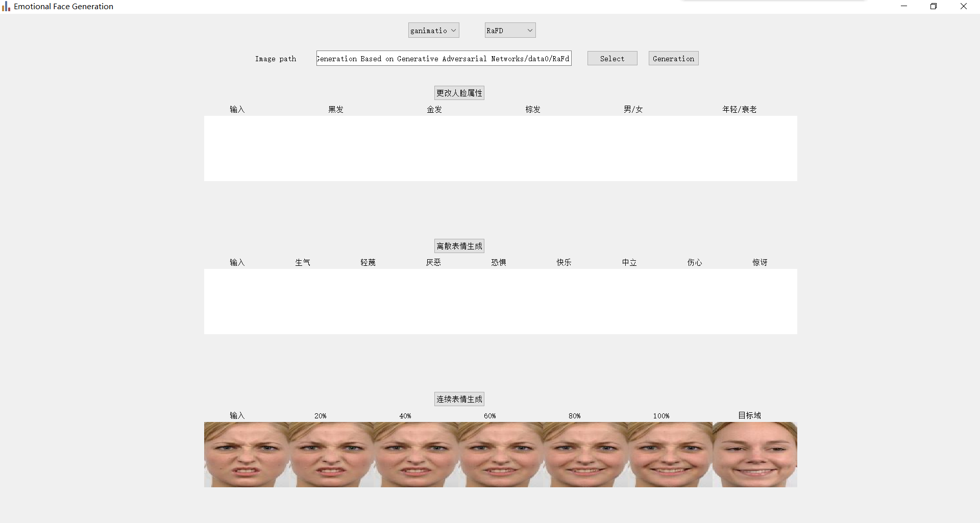The image size is (980, 523).
Task: Click inside the Image path field
Action: (x=443, y=58)
